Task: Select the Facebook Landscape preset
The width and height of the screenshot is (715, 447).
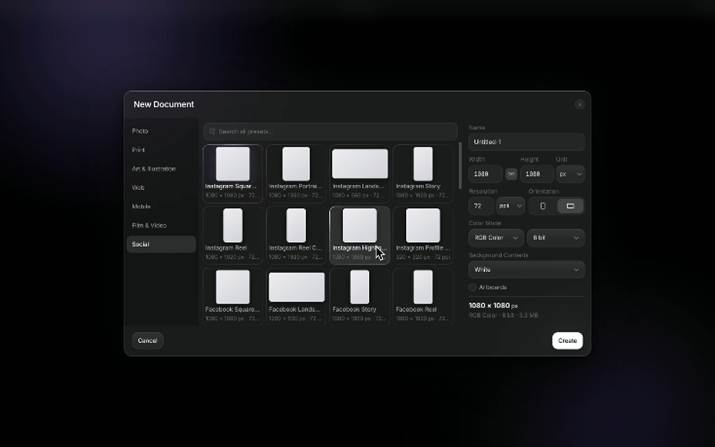Action: [296, 296]
